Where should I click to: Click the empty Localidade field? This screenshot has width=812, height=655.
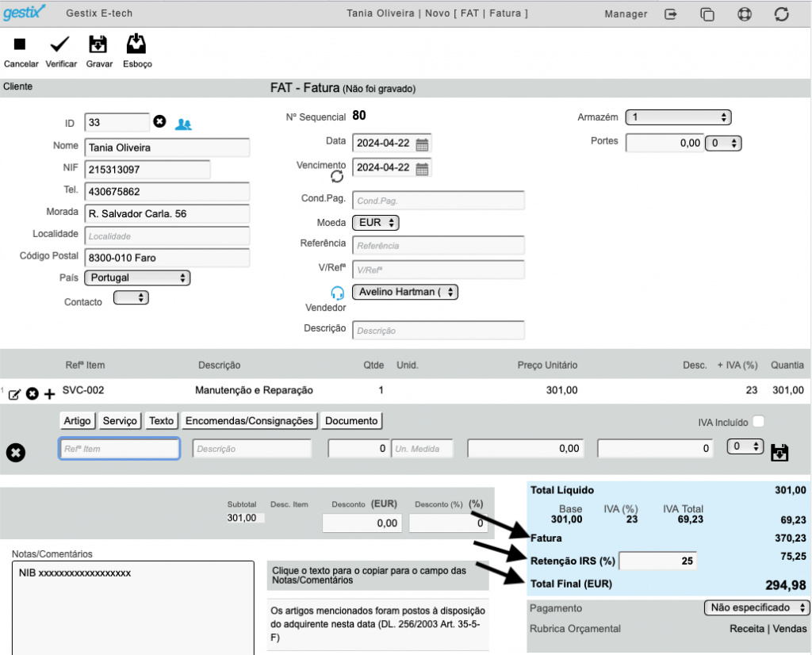coord(167,236)
